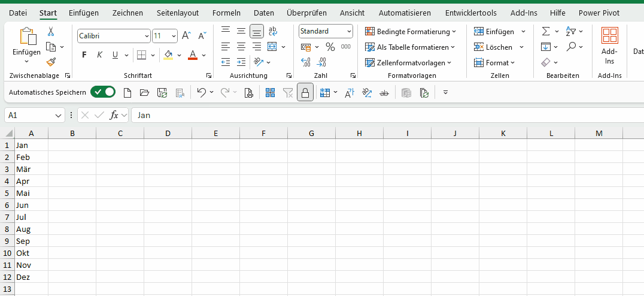The width and height of the screenshot is (644, 296).
Task: Open the Calibri font name dropdown
Action: click(x=147, y=37)
